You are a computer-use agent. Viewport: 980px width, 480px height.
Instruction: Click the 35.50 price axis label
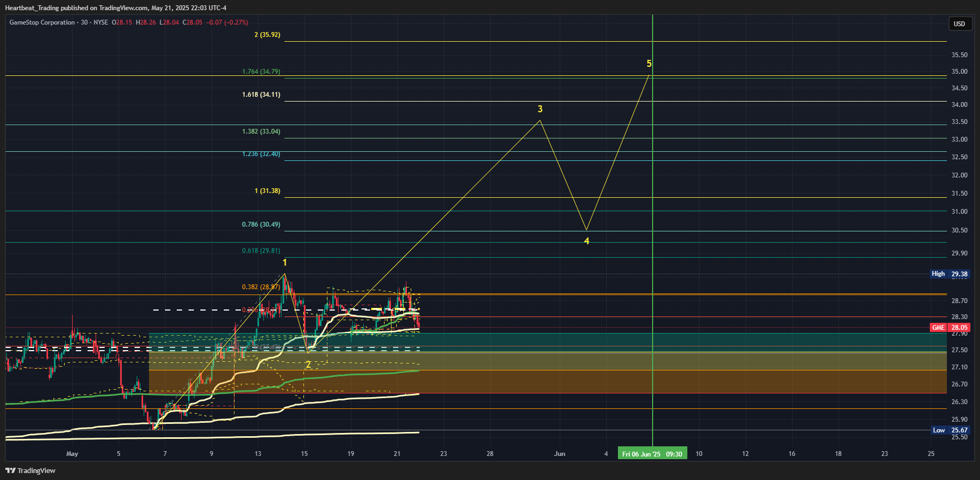pyautogui.click(x=959, y=55)
